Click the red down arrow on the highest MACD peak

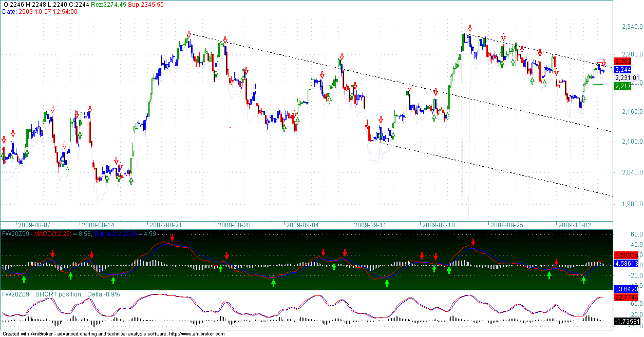pyautogui.click(x=173, y=237)
